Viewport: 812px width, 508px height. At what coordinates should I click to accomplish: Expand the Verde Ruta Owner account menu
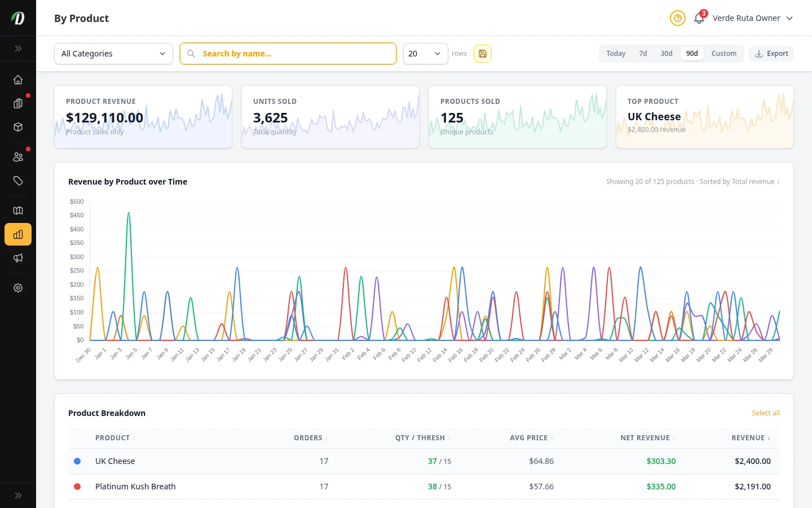pyautogui.click(x=752, y=18)
